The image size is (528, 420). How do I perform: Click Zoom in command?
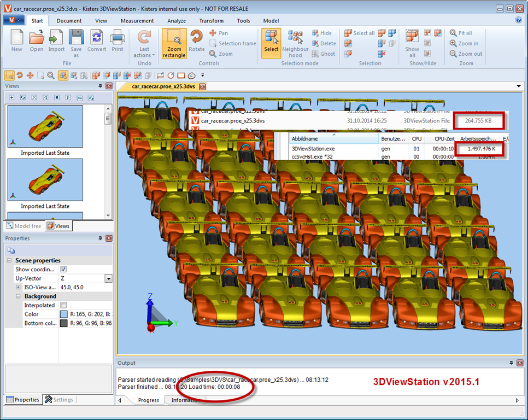tap(464, 43)
